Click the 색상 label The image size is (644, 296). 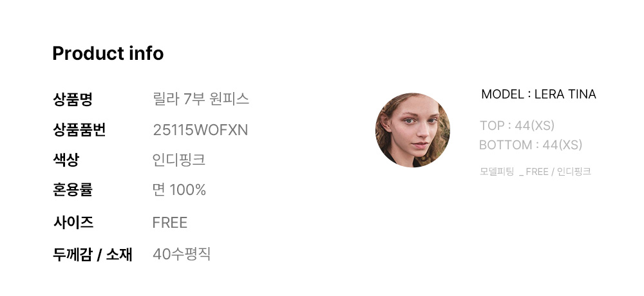point(66,160)
